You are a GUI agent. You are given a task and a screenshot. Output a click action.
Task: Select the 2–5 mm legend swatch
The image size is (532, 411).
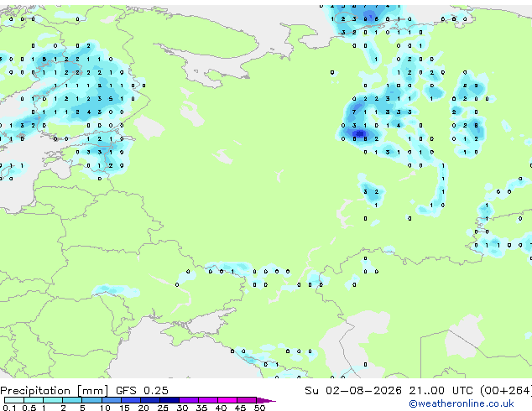[72, 400]
